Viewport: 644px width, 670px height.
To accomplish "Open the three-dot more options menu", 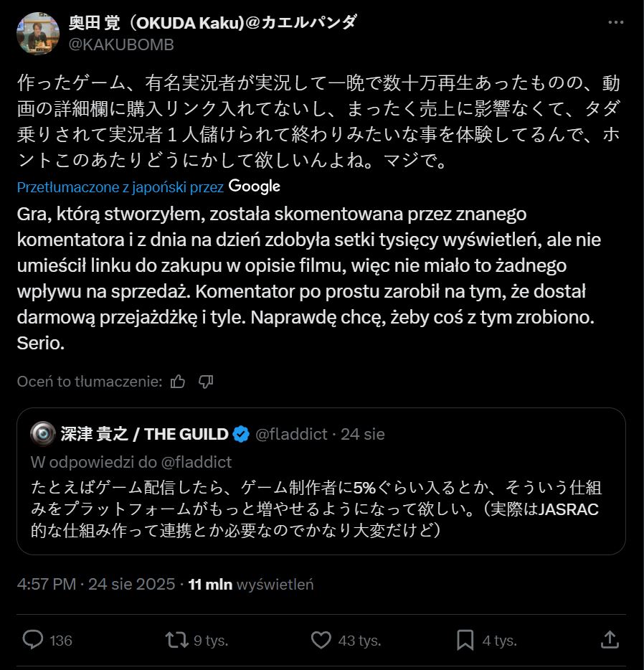I will click(x=615, y=22).
